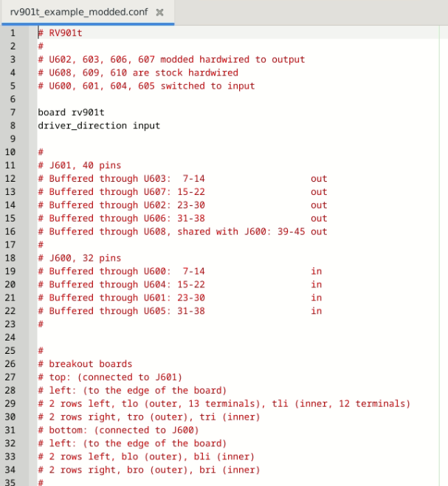Image resolution: width=448 pixels, height=486 pixels.
Task: Click line number 1 in the gutter
Action: (x=13, y=32)
